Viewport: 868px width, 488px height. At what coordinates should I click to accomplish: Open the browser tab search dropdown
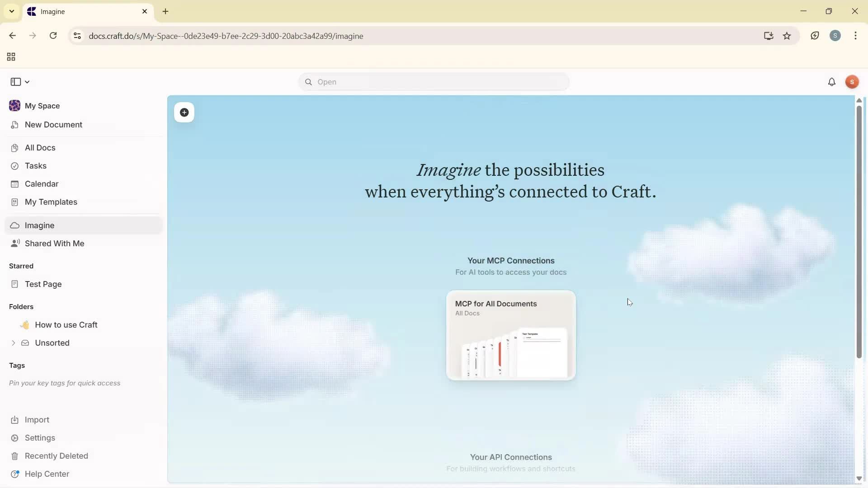coord(11,11)
